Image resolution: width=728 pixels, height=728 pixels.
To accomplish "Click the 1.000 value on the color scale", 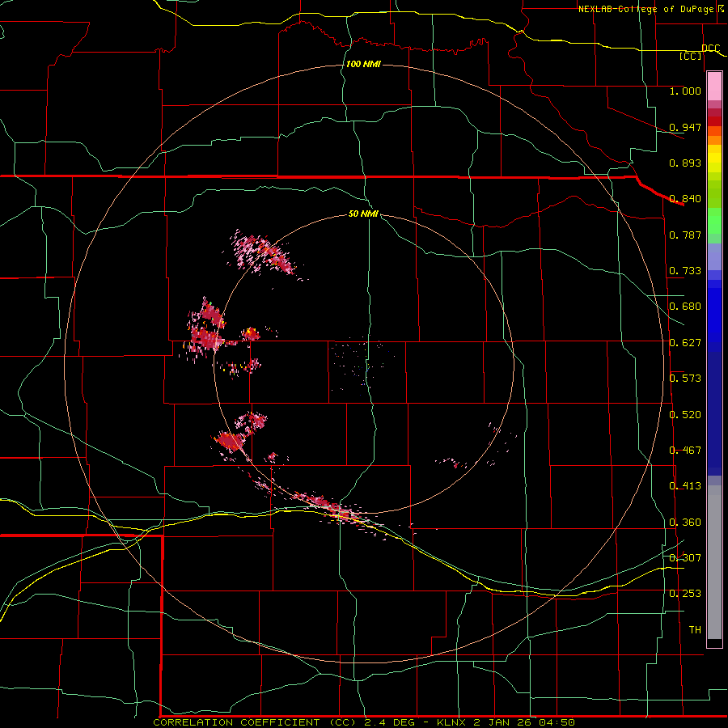I will click(x=685, y=91).
